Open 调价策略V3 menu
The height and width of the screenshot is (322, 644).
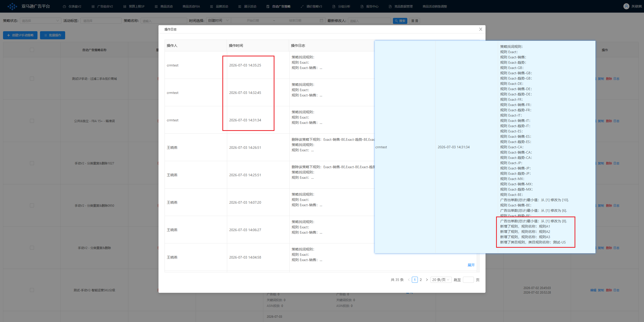click(311, 7)
